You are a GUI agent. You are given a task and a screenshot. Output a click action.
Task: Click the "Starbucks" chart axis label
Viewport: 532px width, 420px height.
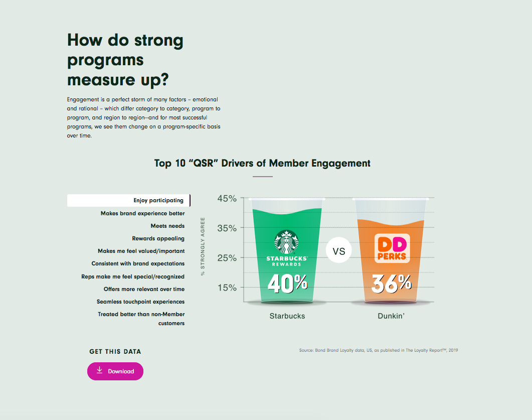(287, 316)
